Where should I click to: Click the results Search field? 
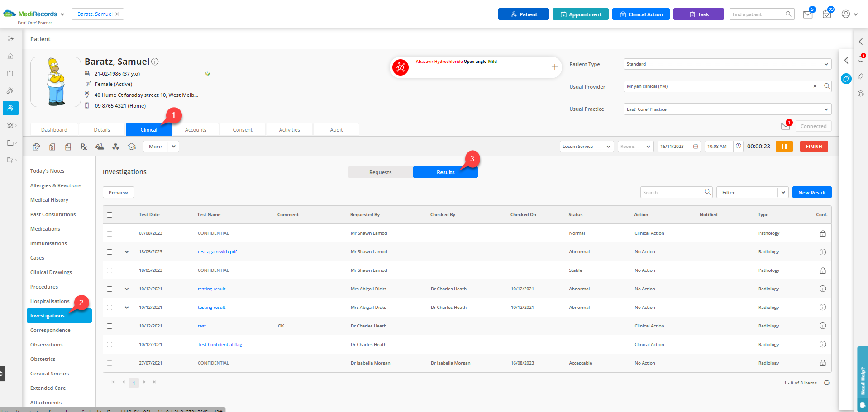pyautogui.click(x=676, y=192)
